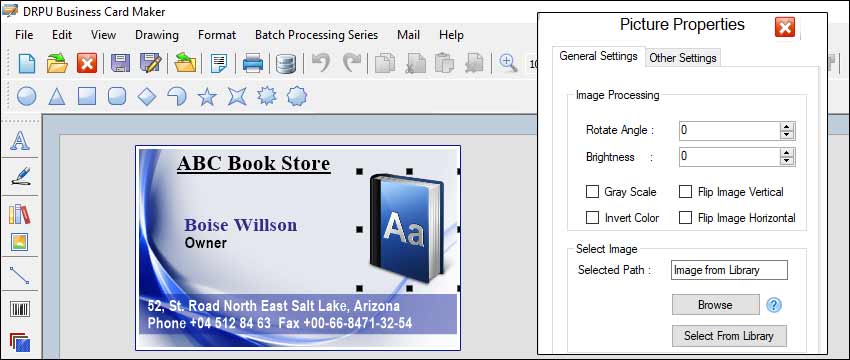This screenshot has width=850, height=360.
Task: Click the Redo arrow icon
Action: pos(352,63)
